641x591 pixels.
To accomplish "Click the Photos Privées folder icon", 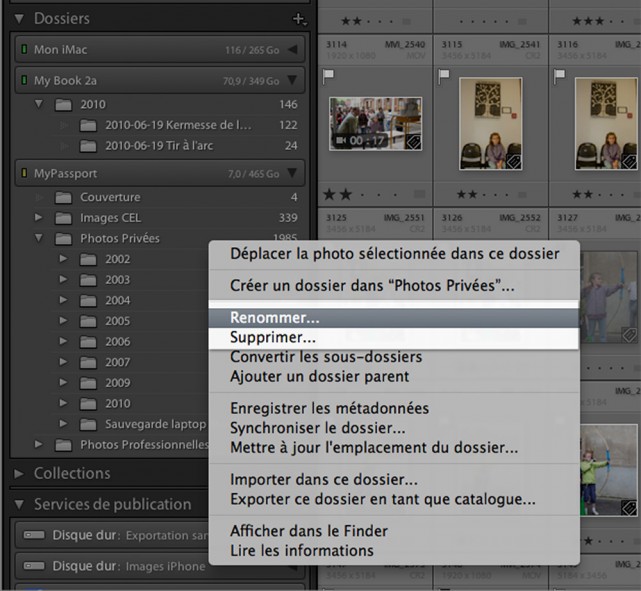I will pos(63,238).
